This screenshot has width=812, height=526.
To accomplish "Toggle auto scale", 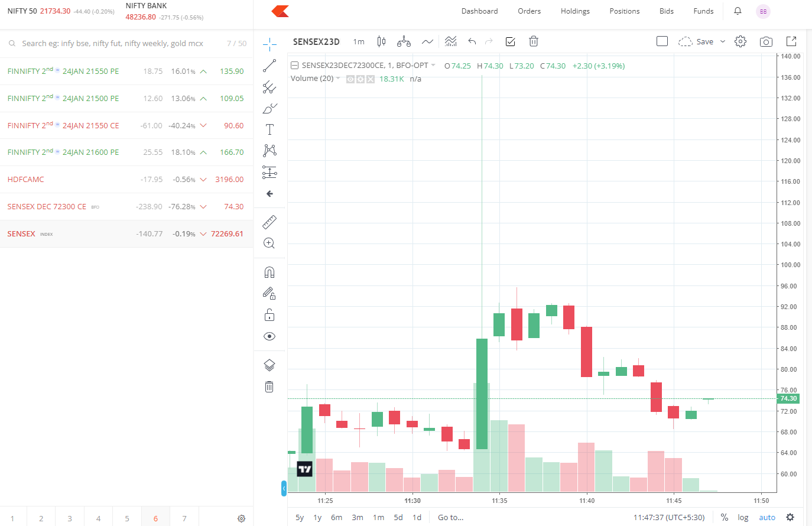I will click(x=767, y=518).
